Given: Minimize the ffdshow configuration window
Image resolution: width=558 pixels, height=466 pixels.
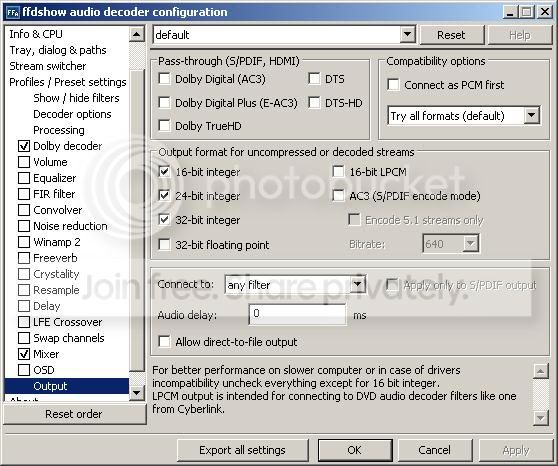Looking at the screenshot, I should (510, 12).
